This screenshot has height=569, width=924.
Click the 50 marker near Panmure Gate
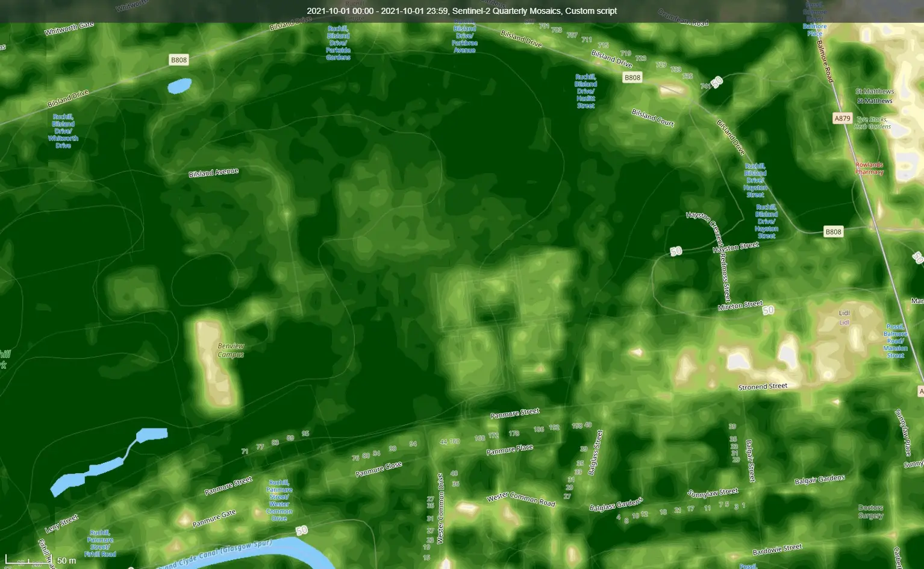[x=301, y=532]
